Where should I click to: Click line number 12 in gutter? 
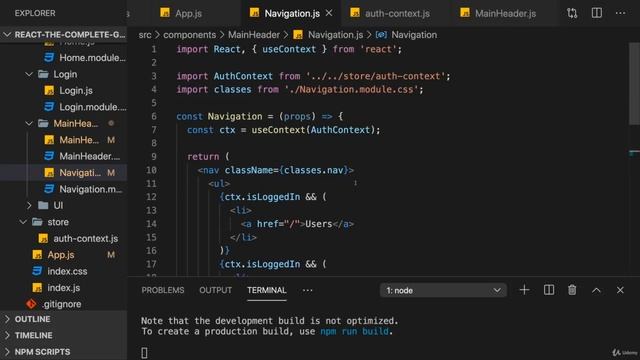(x=151, y=197)
